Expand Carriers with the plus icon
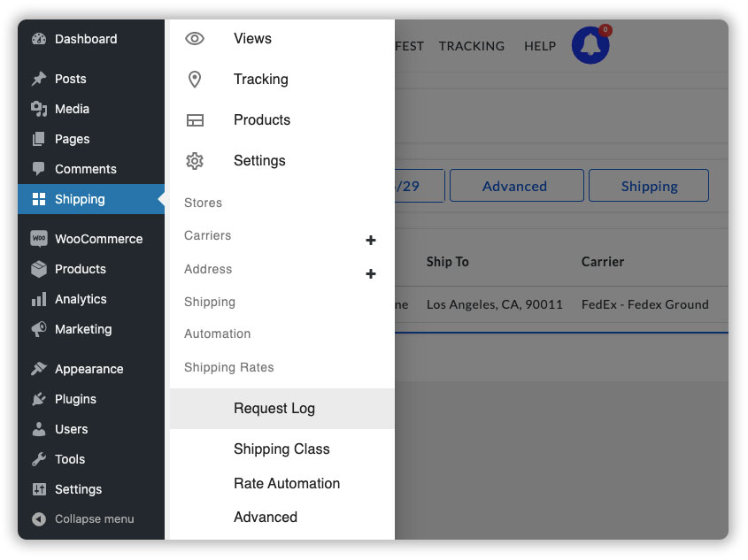Image resolution: width=748 pixels, height=560 pixels. click(x=371, y=241)
